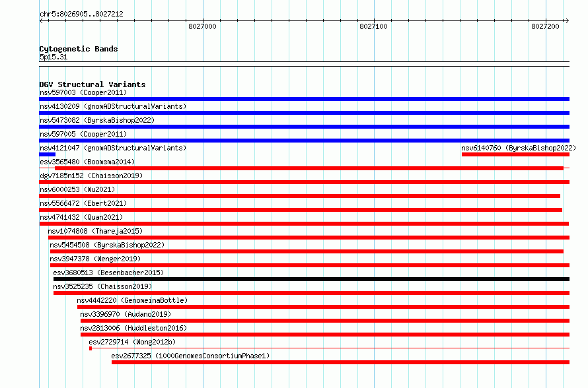Select the nsv5473082 blue variant bar
The image size is (588, 388).
click(304, 127)
